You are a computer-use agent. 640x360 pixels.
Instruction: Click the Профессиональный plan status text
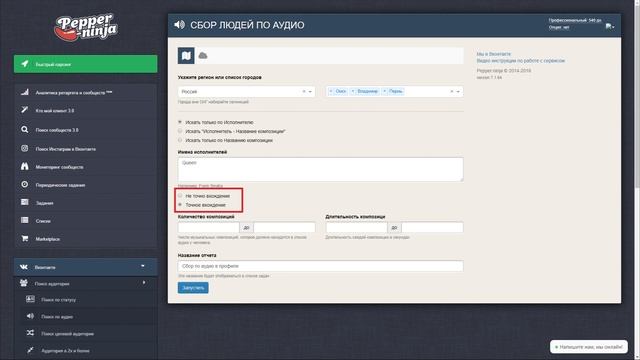(x=575, y=20)
